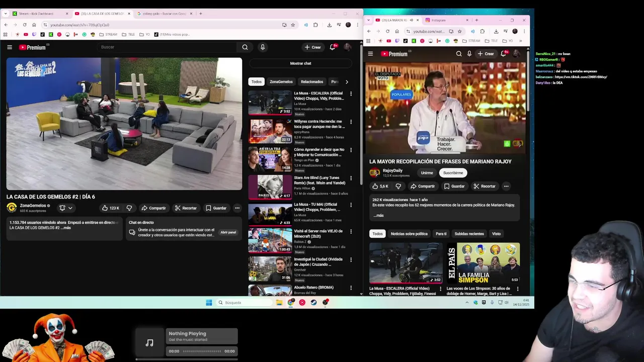
Task: Click the search magnifier button in left YouTube
Action: click(245, 47)
